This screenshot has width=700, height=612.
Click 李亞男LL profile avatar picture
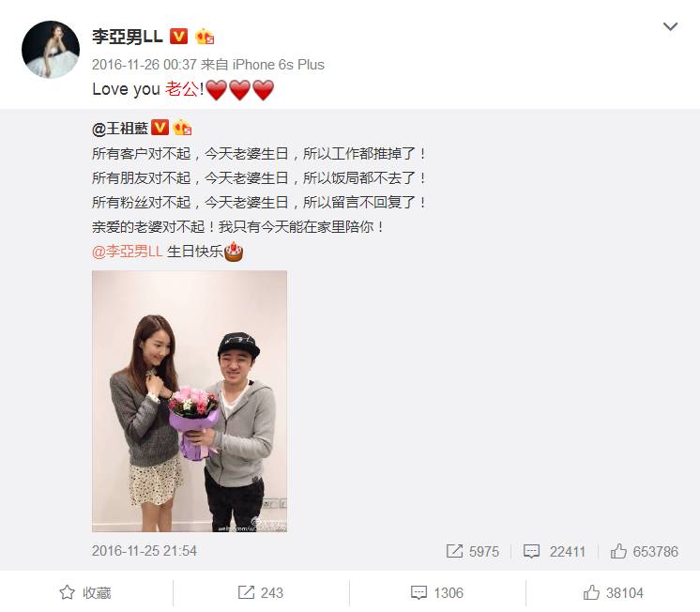tap(51, 50)
